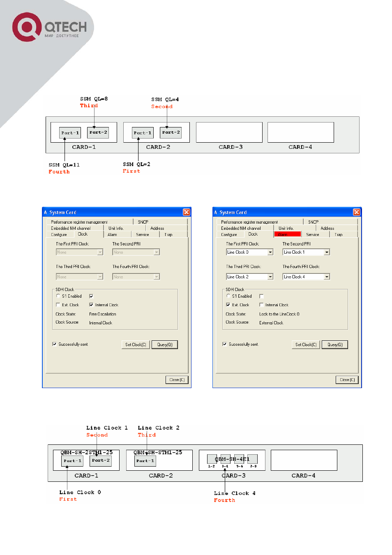The image size is (392, 555).
Task: Click Close (C) button in the left dialog
Action: (177, 380)
